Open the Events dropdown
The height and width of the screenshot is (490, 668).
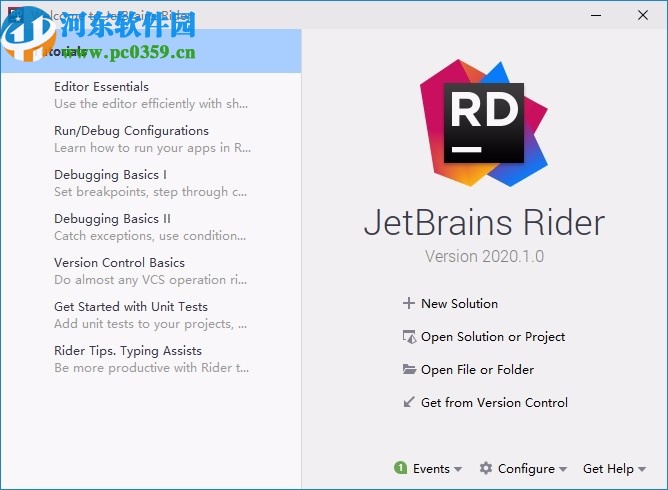click(x=437, y=469)
